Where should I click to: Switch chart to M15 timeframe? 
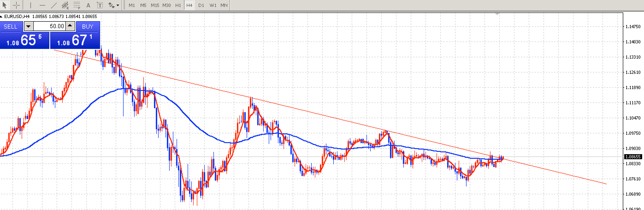[155, 5]
